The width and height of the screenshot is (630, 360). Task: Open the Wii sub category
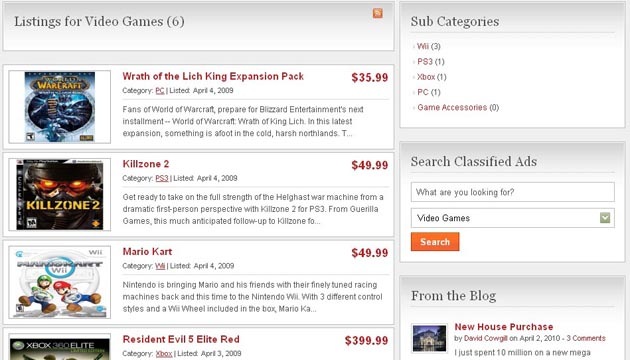pos(423,46)
